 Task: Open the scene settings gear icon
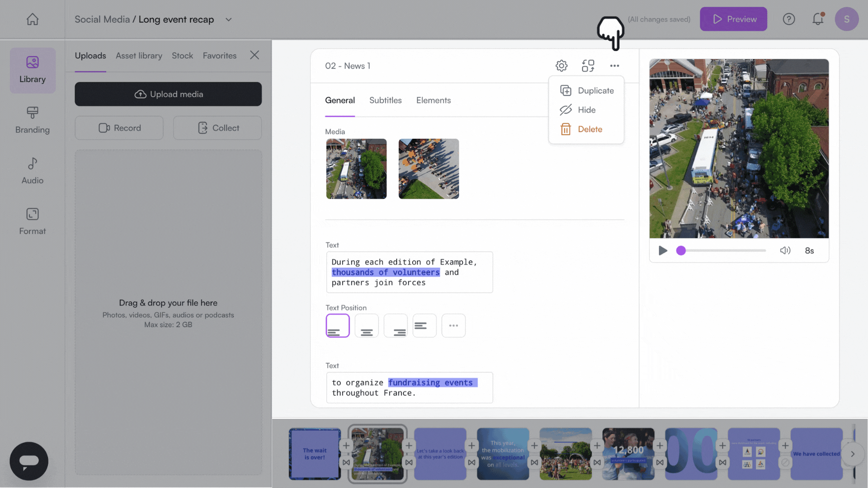point(561,66)
